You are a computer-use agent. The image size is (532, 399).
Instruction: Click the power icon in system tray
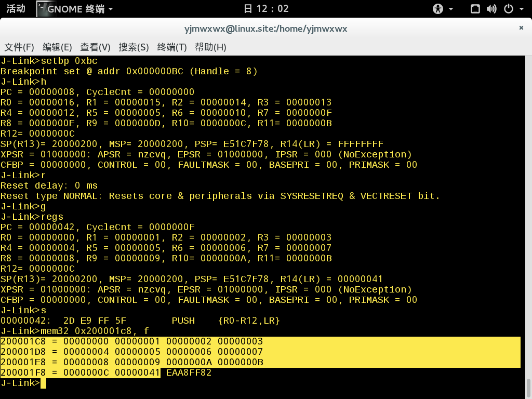point(509,9)
